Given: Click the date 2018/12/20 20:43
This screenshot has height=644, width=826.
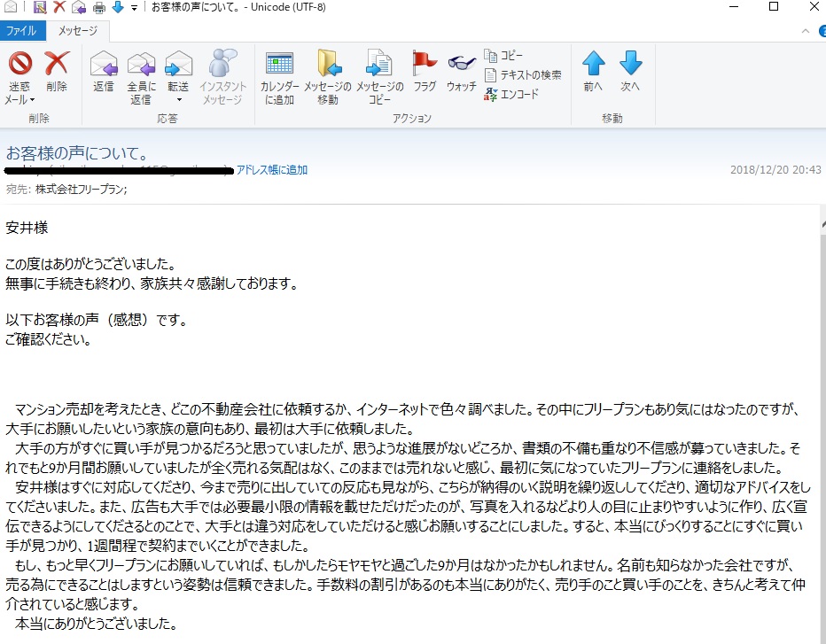Looking at the screenshot, I should pos(775,169).
